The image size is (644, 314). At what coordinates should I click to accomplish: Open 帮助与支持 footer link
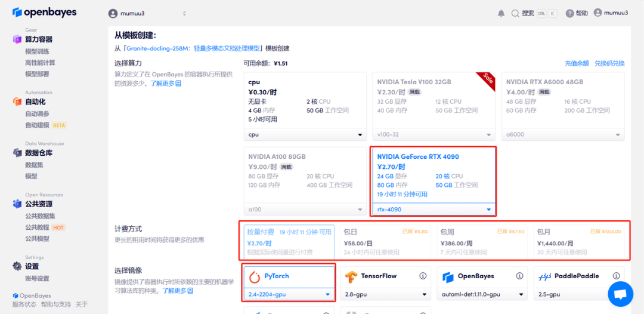[56, 304]
